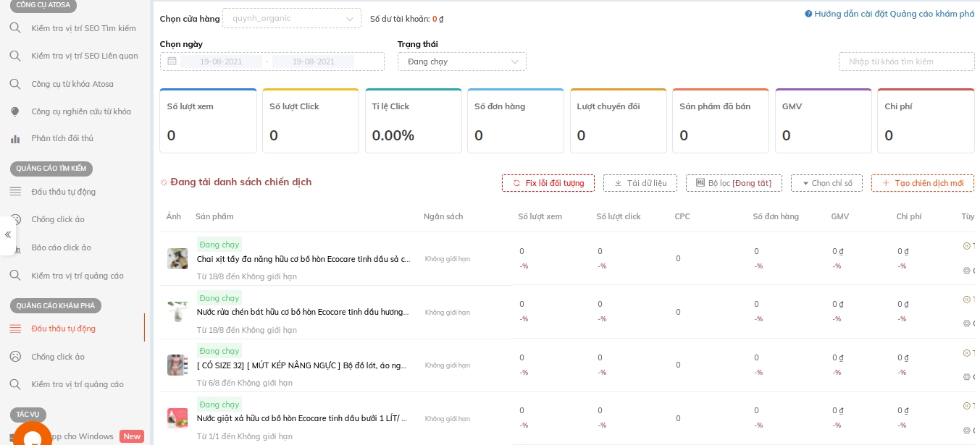Click the magnifier icon beside Công cụ từ khóa Atosa
Screen dimensions: 980x445
pos(15,84)
